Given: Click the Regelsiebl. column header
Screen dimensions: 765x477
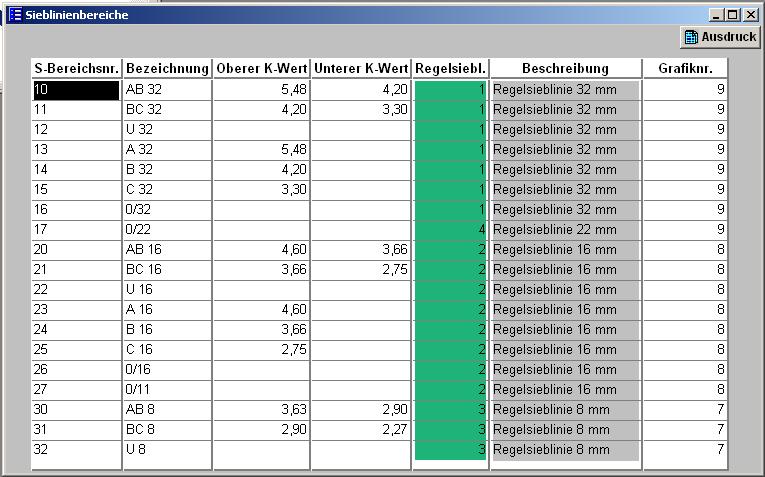Looking at the screenshot, I should [x=450, y=69].
